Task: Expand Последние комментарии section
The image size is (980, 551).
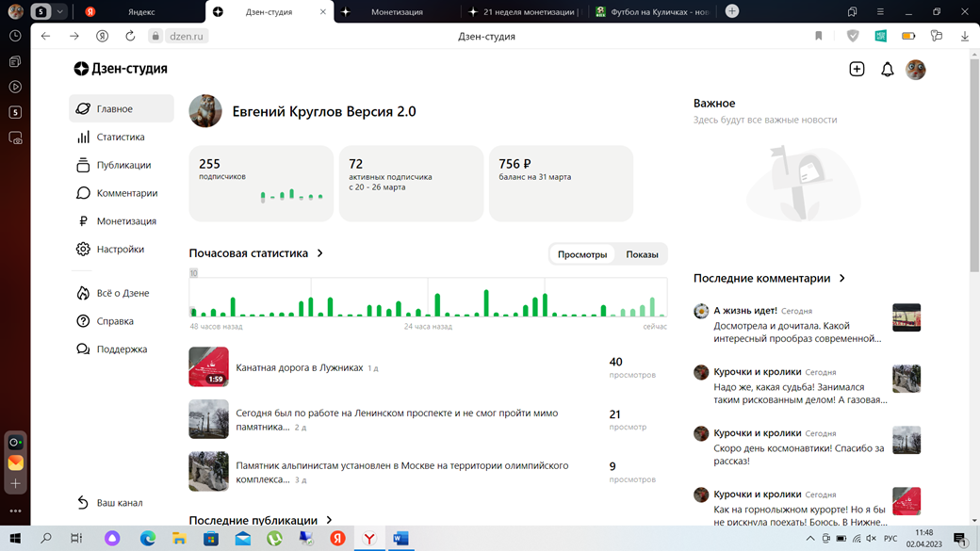Action: tap(769, 278)
